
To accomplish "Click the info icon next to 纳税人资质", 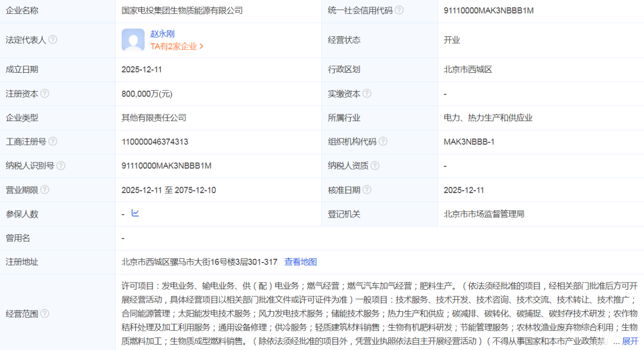I will click(x=374, y=166).
